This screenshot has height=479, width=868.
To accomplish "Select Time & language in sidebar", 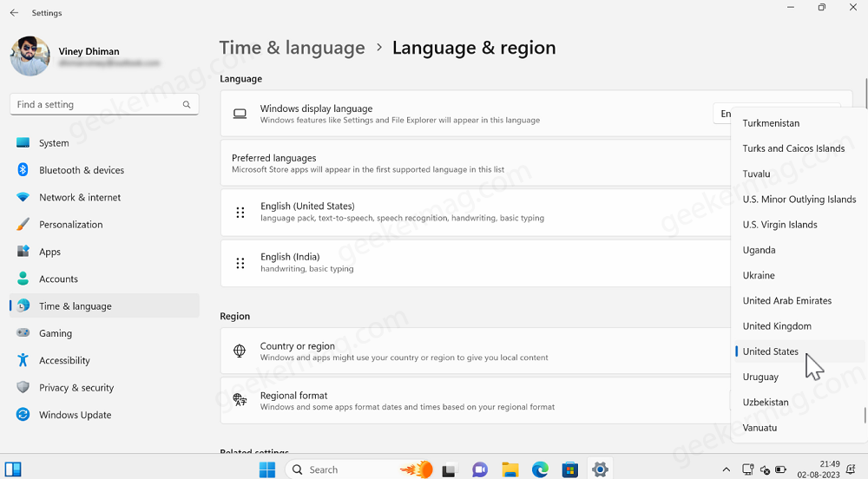I will (x=104, y=305).
